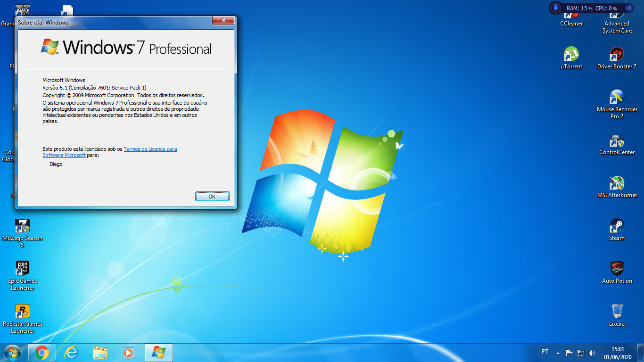The height and width of the screenshot is (362, 644).
Task: Open the Termos de Licença para Software Microsoft link
Action: coord(150,149)
